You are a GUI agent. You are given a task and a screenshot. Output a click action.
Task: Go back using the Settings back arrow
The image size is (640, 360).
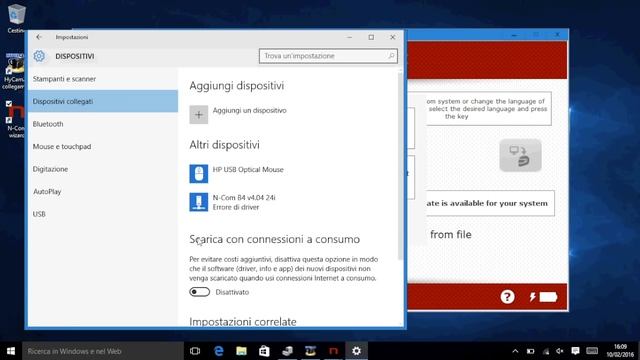39,37
